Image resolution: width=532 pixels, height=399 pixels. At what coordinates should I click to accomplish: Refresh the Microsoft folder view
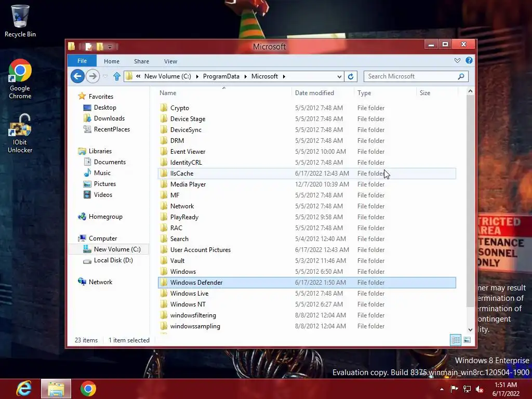click(351, 76)
